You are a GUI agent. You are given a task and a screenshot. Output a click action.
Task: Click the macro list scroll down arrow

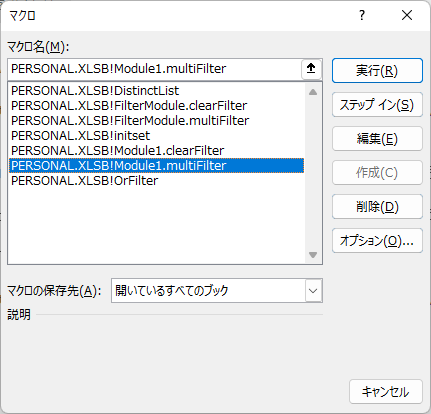(x=313, y=255)
